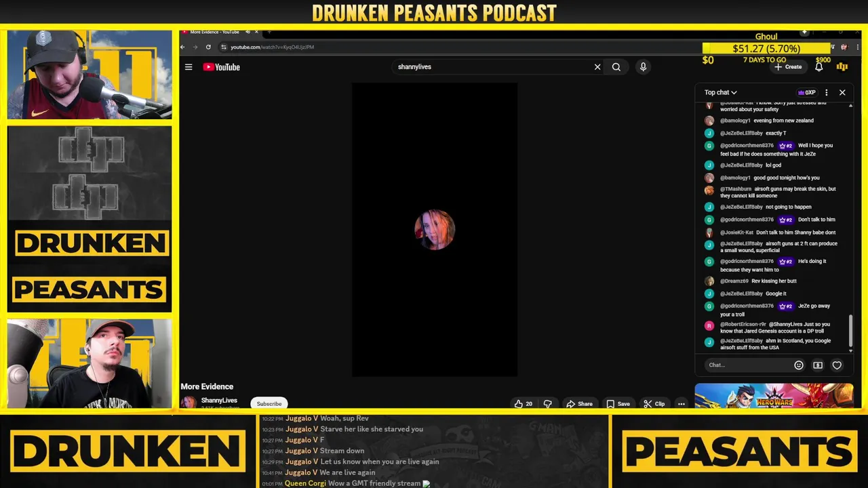Click 'Rev kissing her butt' chat message

(x=774, y=281)
